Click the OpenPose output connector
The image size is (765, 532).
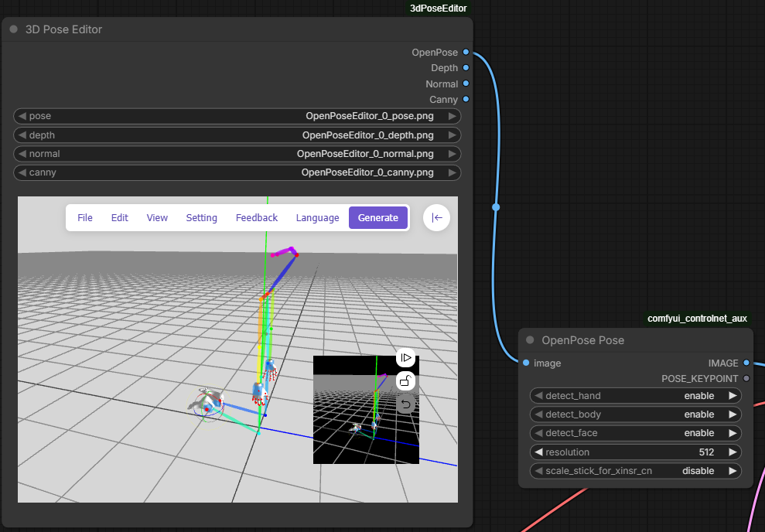point(465,53)
